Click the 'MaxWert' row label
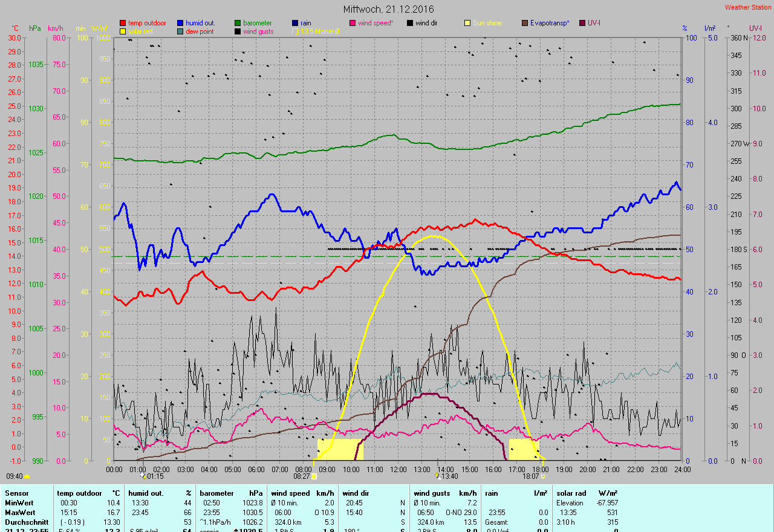 tap(20, 513)
